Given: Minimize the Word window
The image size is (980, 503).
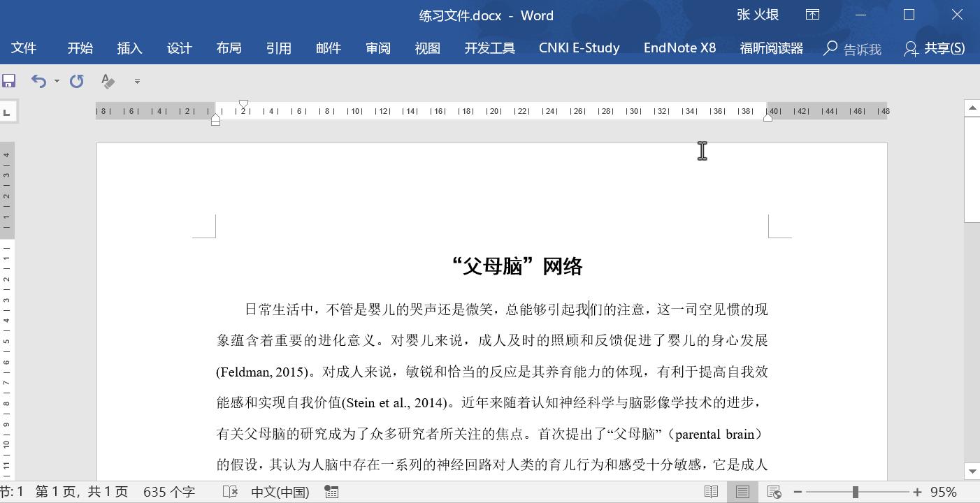Looking at the screenshot, I should pos(860,15).
